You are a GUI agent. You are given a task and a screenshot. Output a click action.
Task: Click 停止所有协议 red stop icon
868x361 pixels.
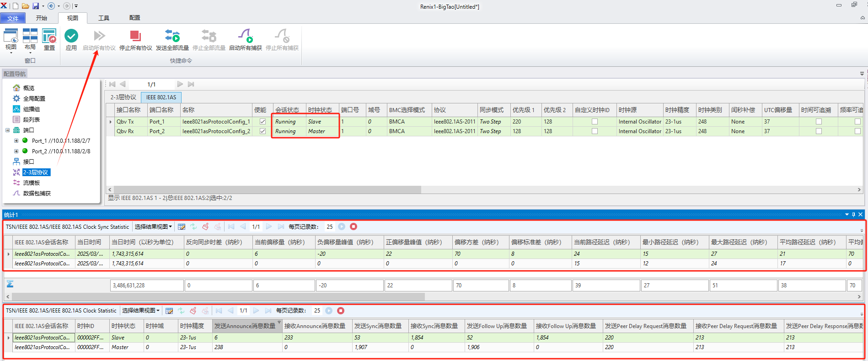click(x=135, y=36)
